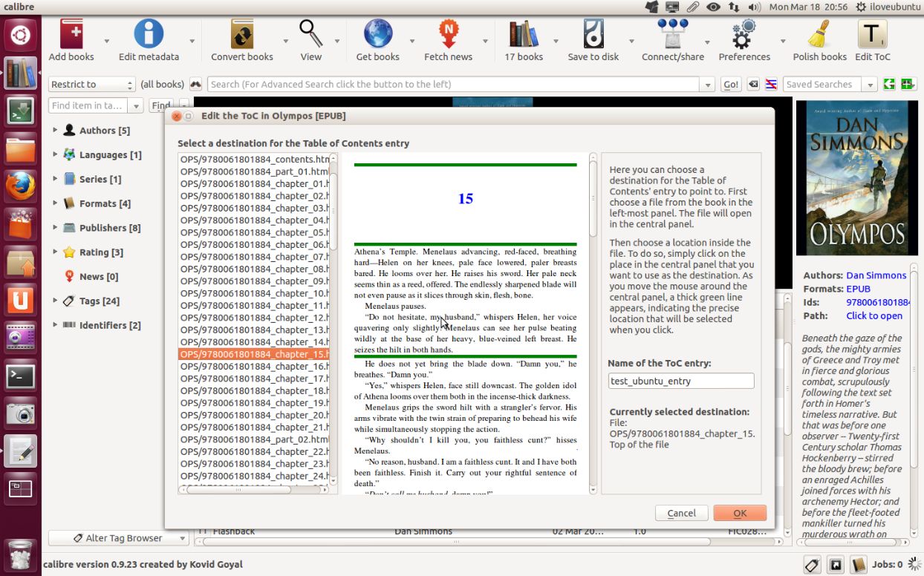Open Terminal from the Ubuntu launcher

pos(21,377)
